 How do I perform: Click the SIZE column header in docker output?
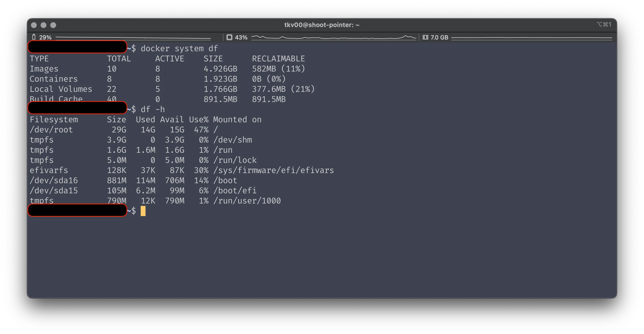(x=213, y=58)
